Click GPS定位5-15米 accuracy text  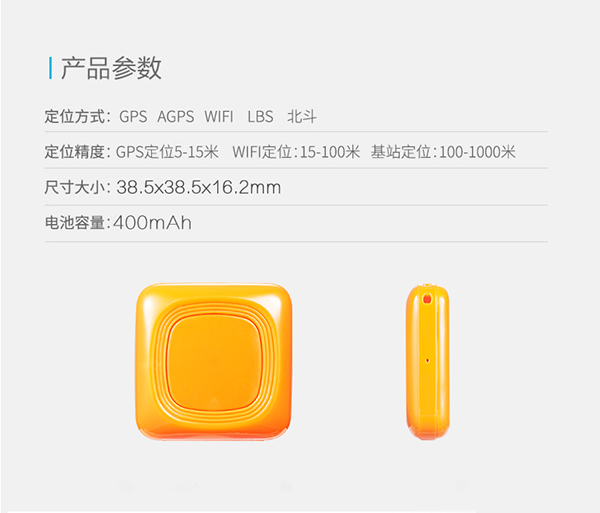click(x=167, y=152)
